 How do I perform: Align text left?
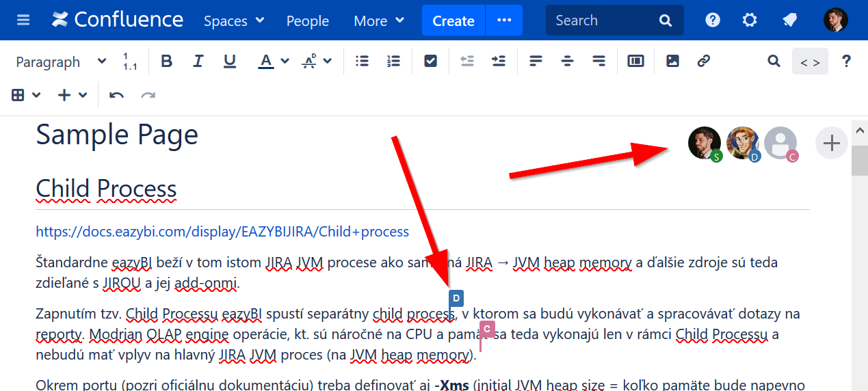(x=536, y=62)
